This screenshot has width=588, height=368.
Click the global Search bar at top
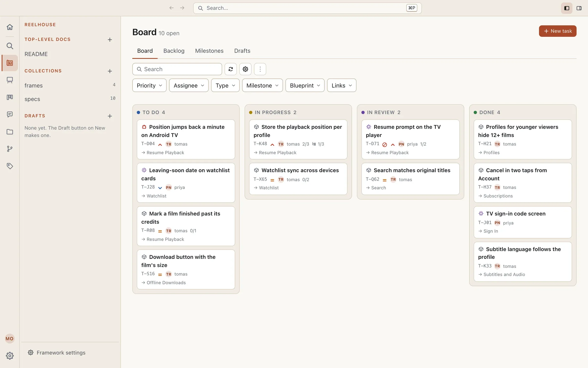point(307,8)
